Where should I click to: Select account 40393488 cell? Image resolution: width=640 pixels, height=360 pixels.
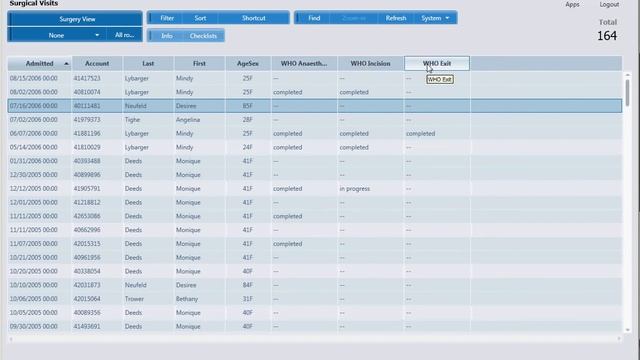tap(97, 161)
